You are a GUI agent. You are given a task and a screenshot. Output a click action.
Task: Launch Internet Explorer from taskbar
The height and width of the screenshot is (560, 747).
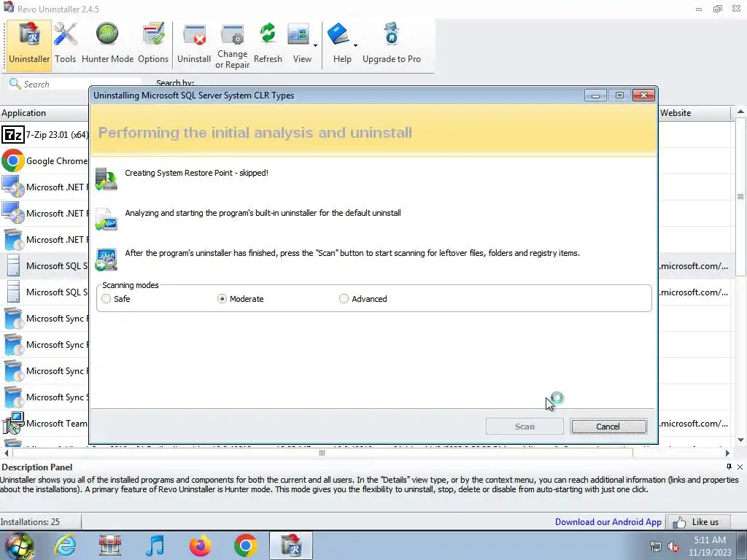coord(65,545)
